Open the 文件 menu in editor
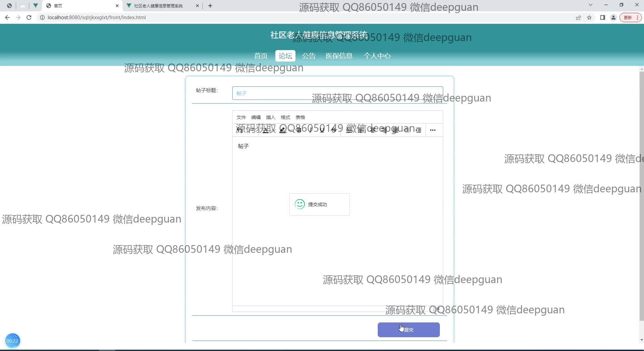 click(x=241, y=117)
